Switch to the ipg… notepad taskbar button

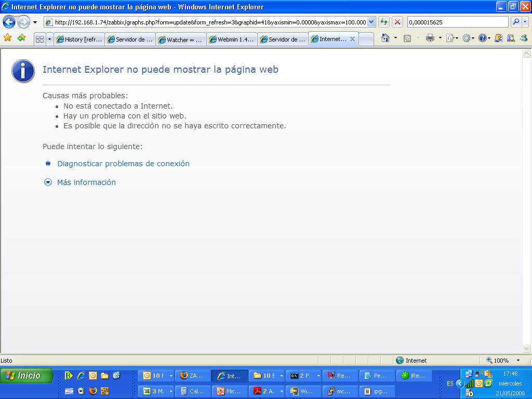[377, 391]
